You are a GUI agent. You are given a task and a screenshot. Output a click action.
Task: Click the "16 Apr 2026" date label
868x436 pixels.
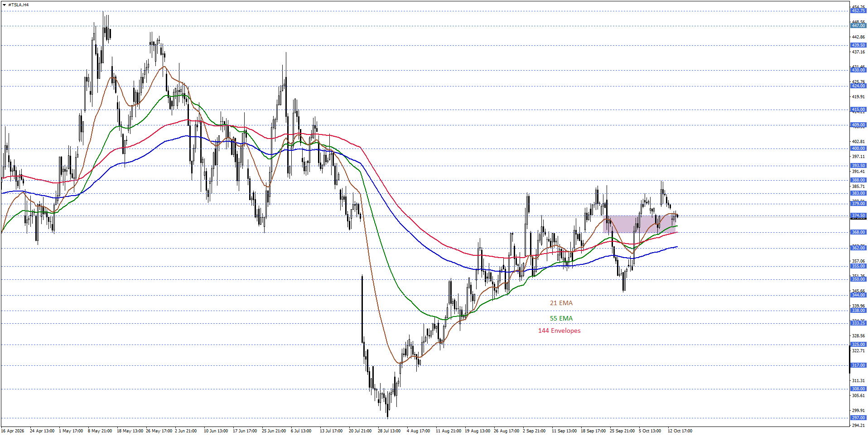[x=13, y=431]
